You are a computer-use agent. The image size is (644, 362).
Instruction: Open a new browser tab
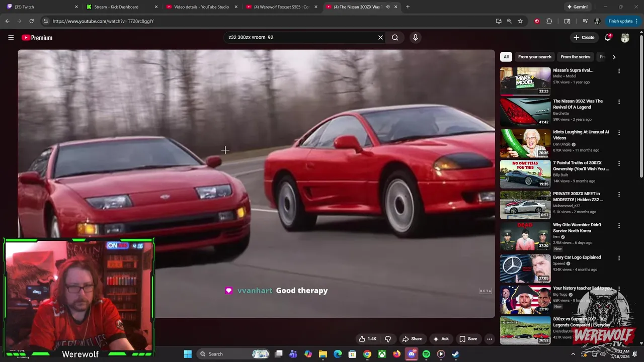[408, 7]
